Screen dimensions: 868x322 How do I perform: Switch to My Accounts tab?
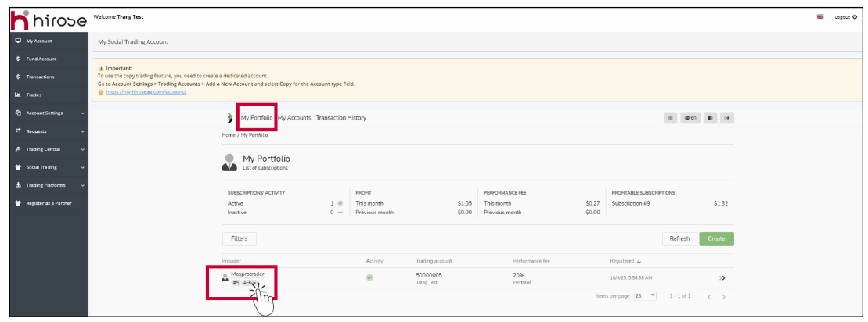(x=294, y=118)
